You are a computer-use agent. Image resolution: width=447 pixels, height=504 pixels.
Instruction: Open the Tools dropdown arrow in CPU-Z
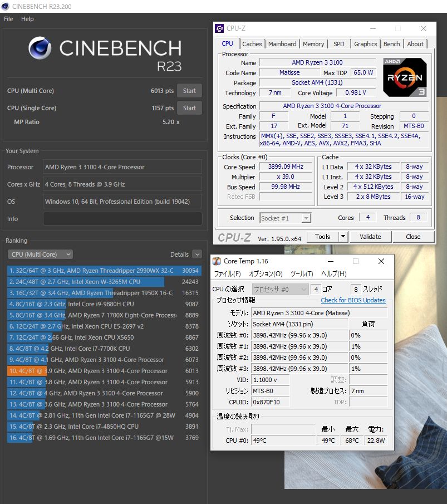pos(343,237)
